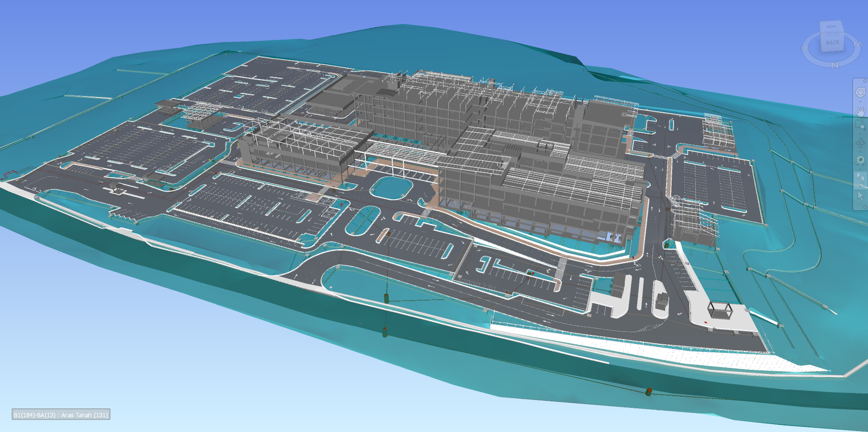Select the Orbit tool

[861, 143]
